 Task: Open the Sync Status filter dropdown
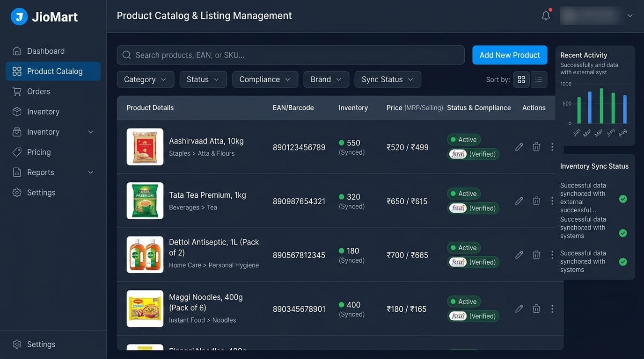click(x=388, y=79)
